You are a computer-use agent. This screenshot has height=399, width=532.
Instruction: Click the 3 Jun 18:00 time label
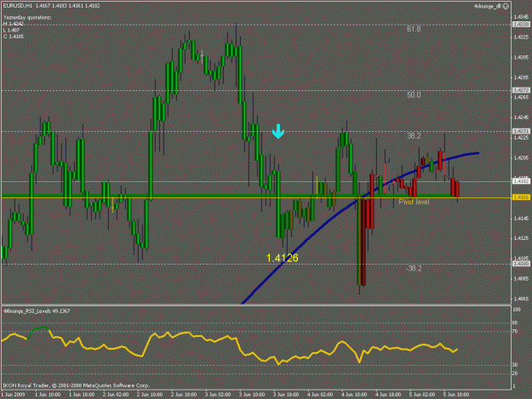click(x=286, y=395)
